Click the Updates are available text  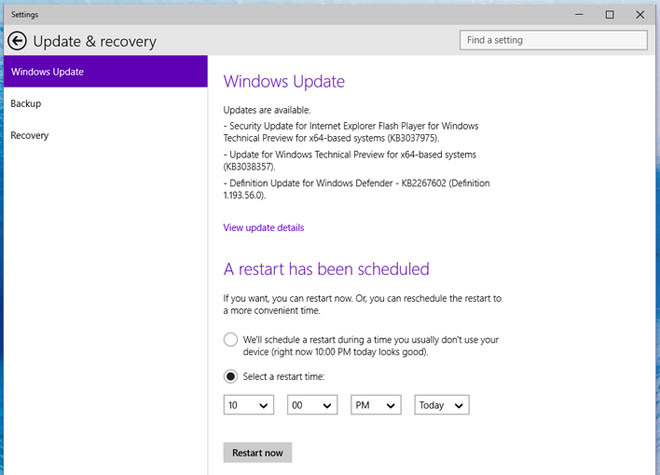coord(267,110)
